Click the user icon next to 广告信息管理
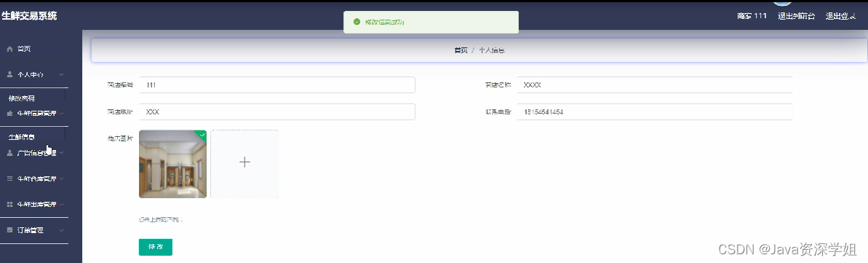This screenshot has height=263, width=868. [9, 152]
